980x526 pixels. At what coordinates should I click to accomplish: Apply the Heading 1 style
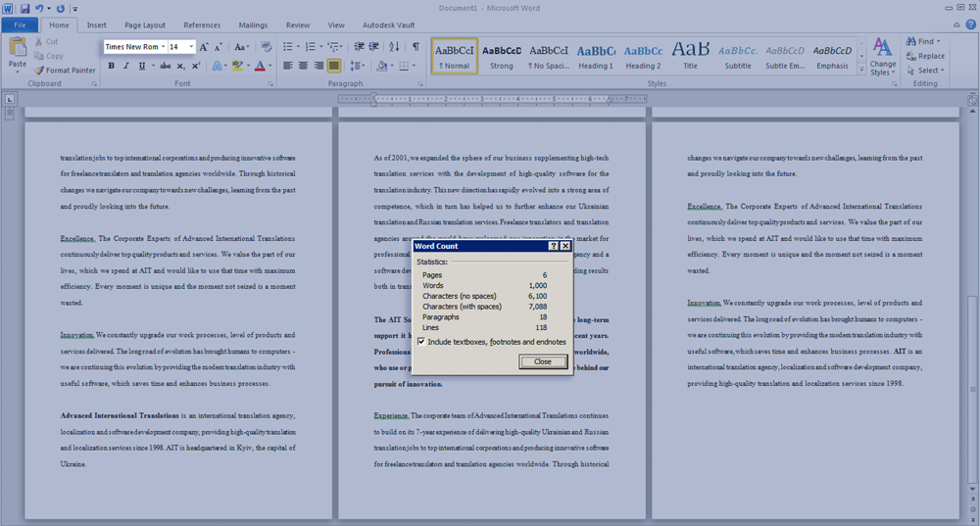point(596,56)
